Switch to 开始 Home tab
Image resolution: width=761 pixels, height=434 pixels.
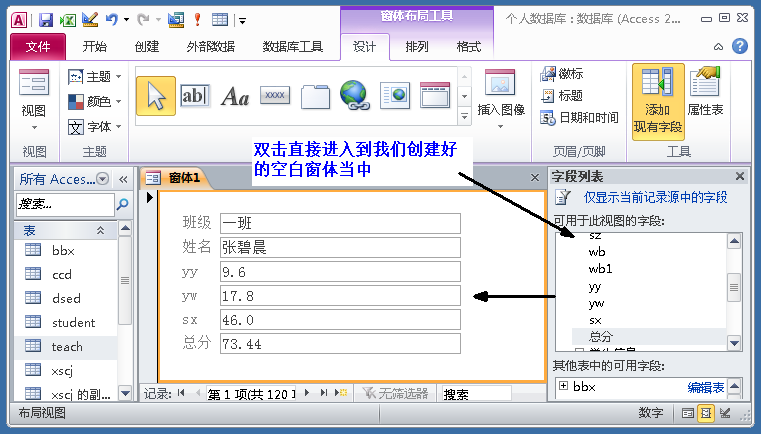coord(95,47)
